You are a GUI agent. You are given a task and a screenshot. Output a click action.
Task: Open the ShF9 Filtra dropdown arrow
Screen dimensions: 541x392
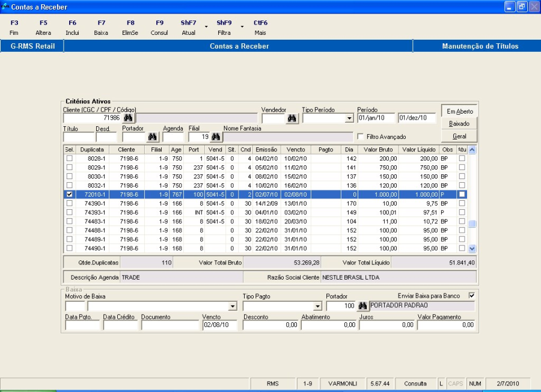[242, 27]
